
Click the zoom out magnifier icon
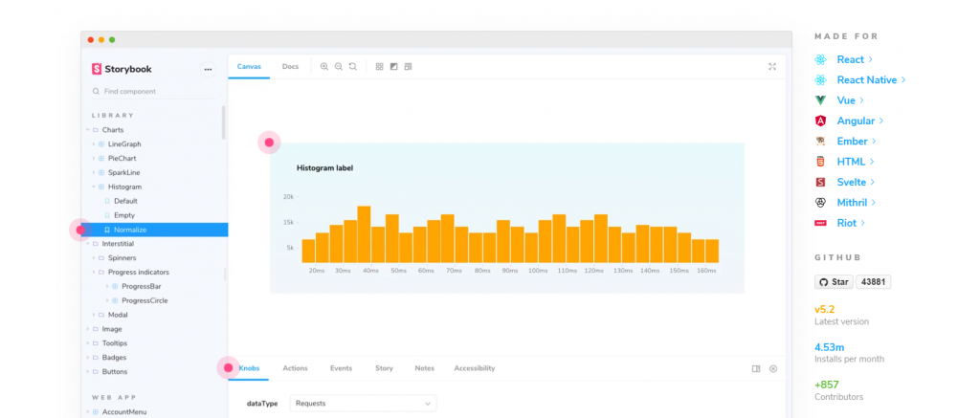(x=338, y=67)
